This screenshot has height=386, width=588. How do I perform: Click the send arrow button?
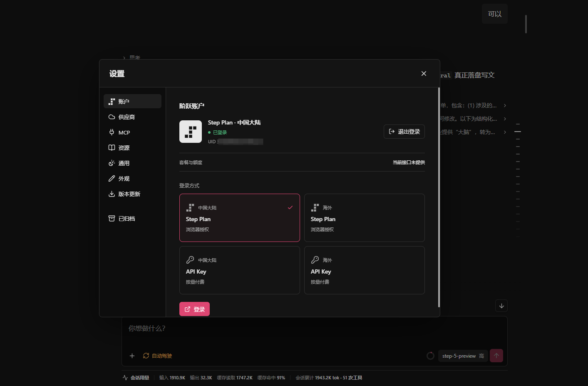coord(496,356)
